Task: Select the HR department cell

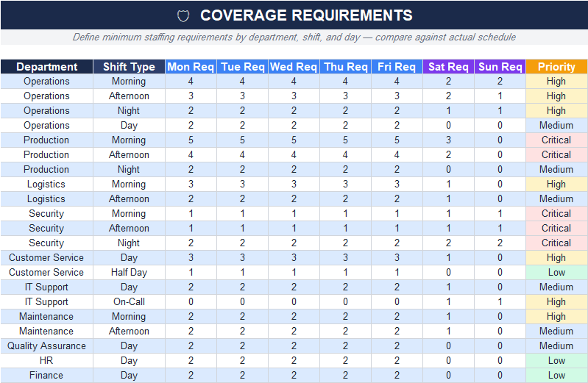Action: click(46, 360)
